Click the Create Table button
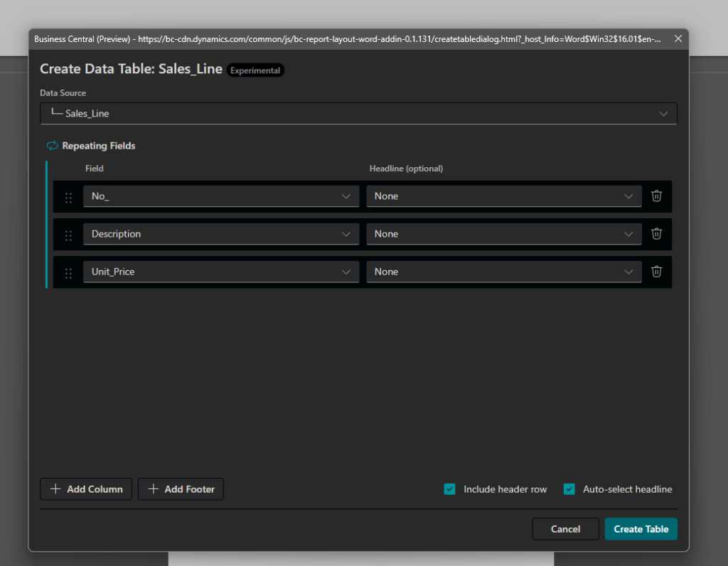 pos(641,529)
